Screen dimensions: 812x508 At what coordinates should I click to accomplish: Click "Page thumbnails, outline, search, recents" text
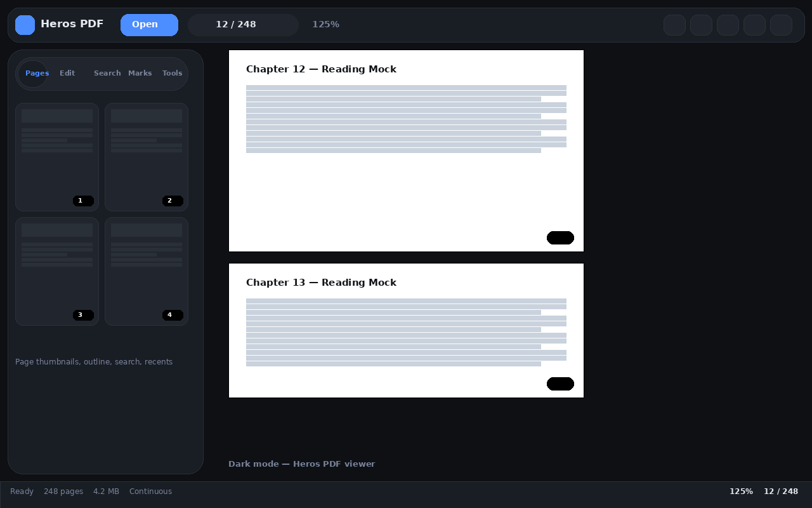point(94,362)
